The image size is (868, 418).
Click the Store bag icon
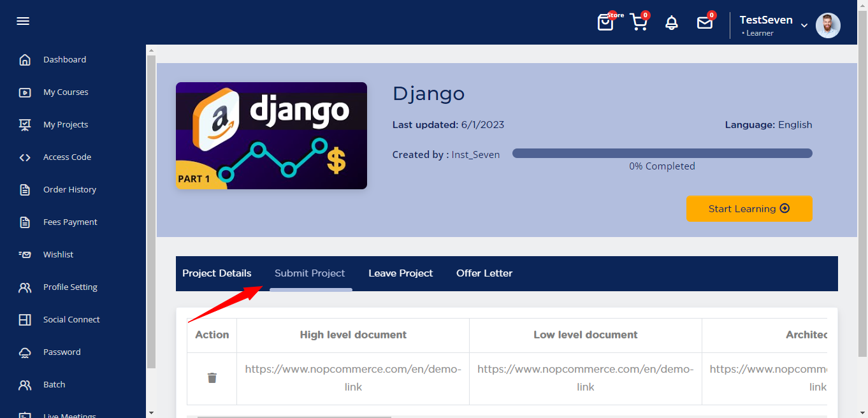605,22
